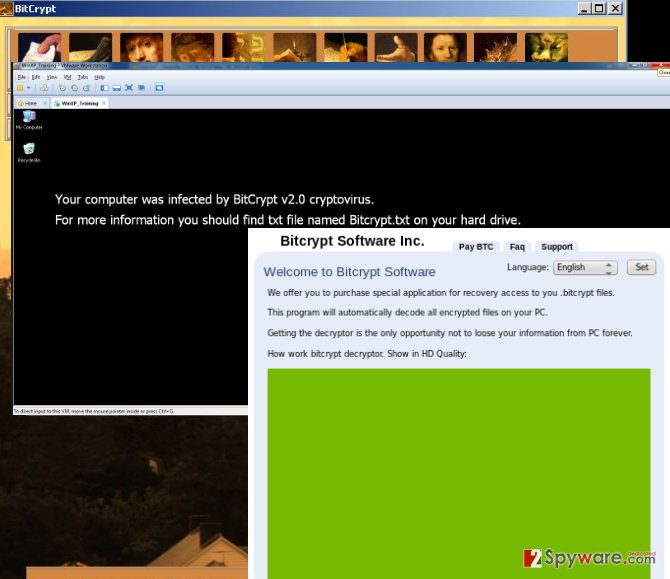The height and width of the screenshot is (579, 670).
Task: Click 'Your computer was infected by BitCrypt v2.0' text
Action: point(214,200)
